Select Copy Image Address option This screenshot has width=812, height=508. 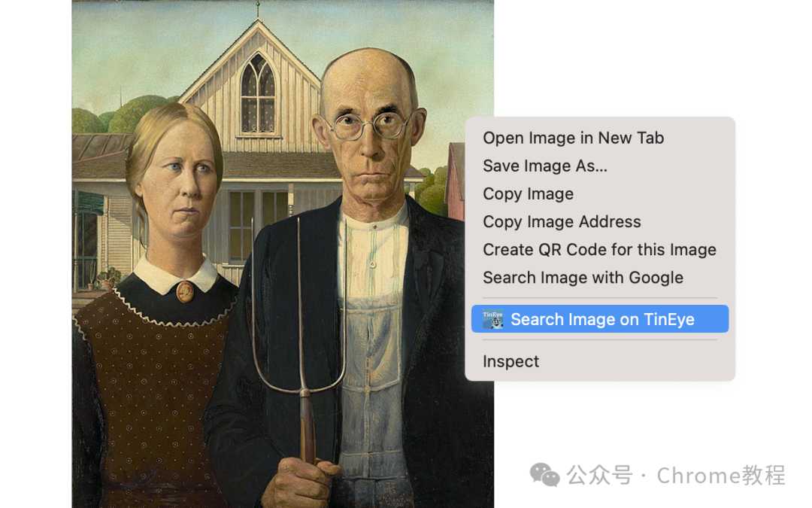[562, 222]
